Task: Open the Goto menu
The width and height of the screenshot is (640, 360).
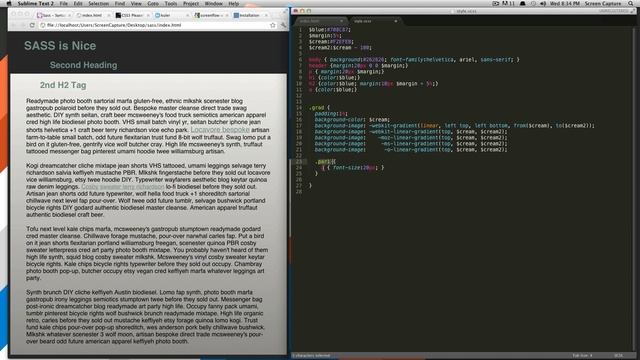Action: point(153,3)
